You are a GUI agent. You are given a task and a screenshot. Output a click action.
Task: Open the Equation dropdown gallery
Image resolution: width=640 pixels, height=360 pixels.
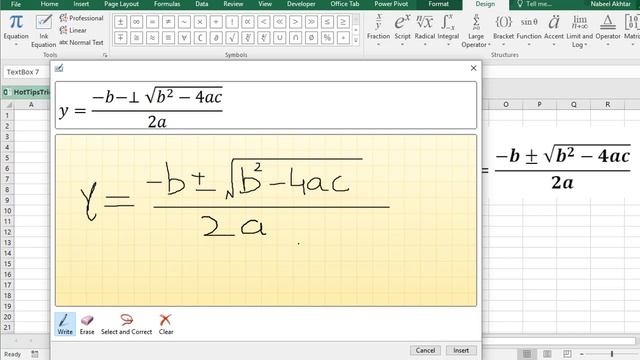16,30
